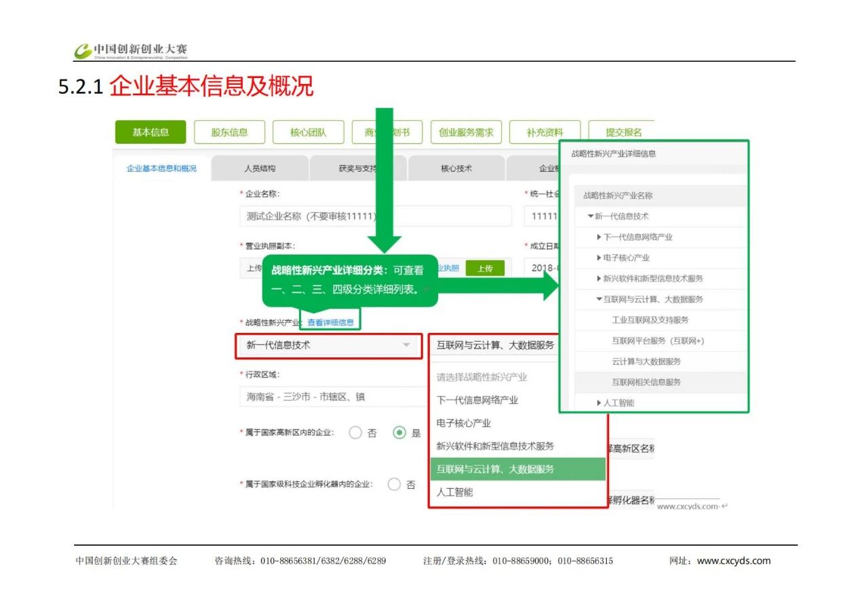Click the China Innovation Competition logo
Viewport: 868px width, 613px height.
[x=131, y=51]
